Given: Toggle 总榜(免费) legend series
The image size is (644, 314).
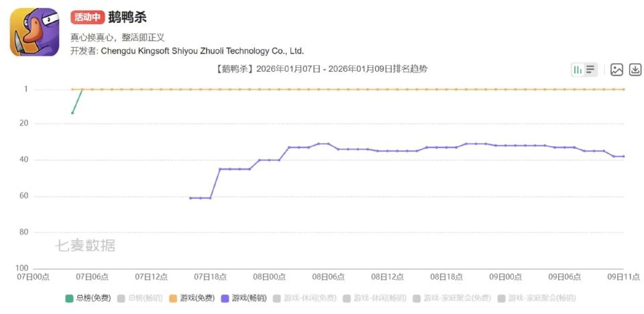Looking at the screenshot, I should point(87,298).
